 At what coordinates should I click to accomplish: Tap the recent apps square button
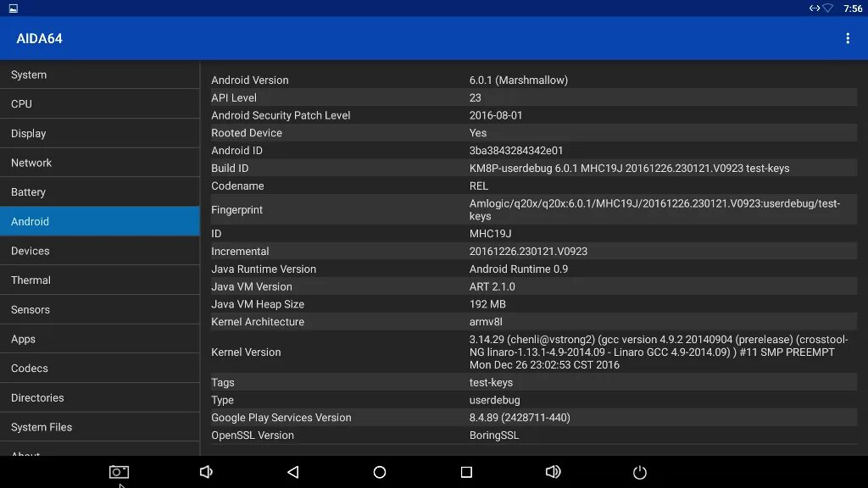click(467, 472)
